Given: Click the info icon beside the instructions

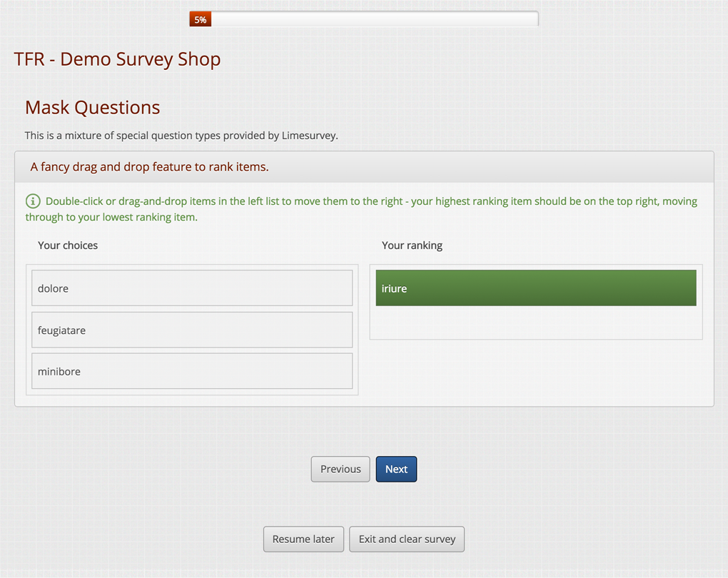Looking at the screenshot, I should pyautogui.click(x=33, y=201).
